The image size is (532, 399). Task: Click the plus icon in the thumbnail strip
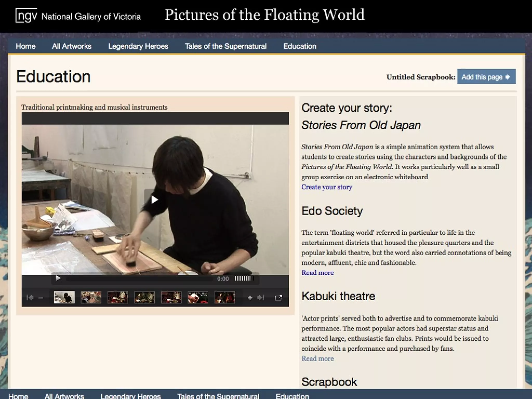tap(250, 298)
